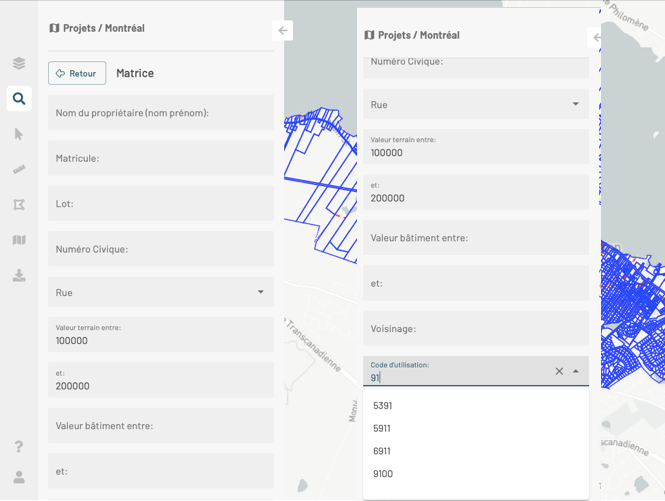This screenshot has height=501, width=665.
Task: Choose the ruler measurement tool
Action: pos(19,169)
